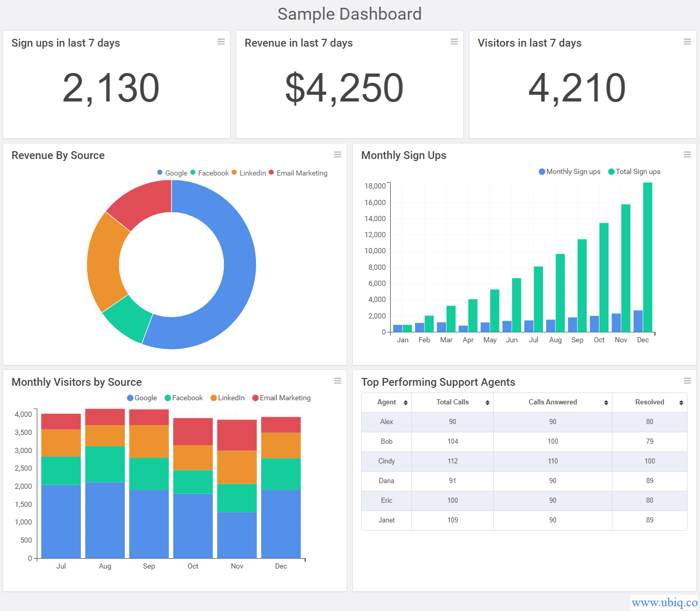Open the Monthly Sign Ups chart menu
The height and width of the screenshot is (611, 700).
coord(688,154)
